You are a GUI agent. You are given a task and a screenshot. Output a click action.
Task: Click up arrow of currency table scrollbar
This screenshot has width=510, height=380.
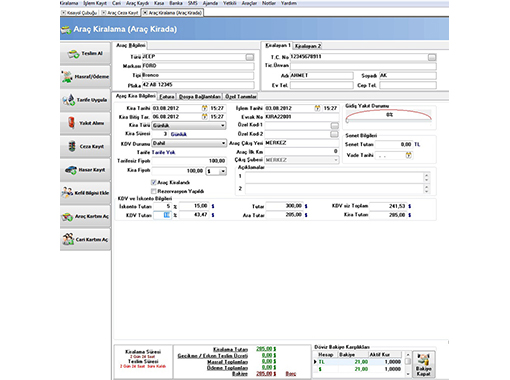pos(408,355)
